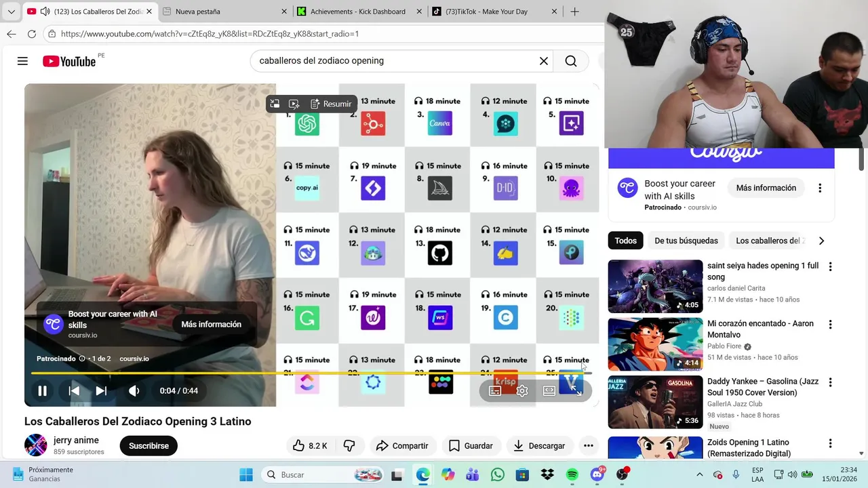Click the browser address bar URL
The height and width of the screenshot is (488, 868).
210,34
